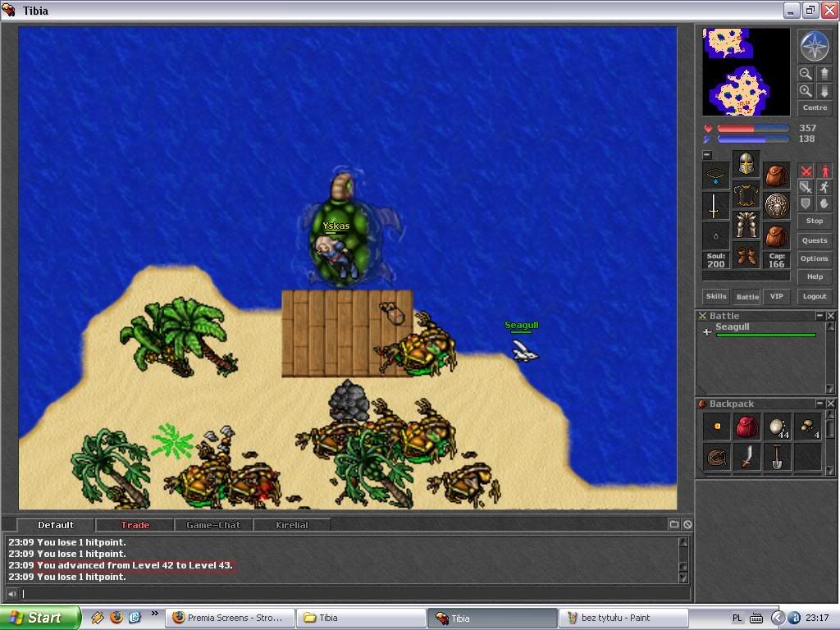The image size is (840, 630).
Task: Zoom in the minimap
Action: [806, 90]
